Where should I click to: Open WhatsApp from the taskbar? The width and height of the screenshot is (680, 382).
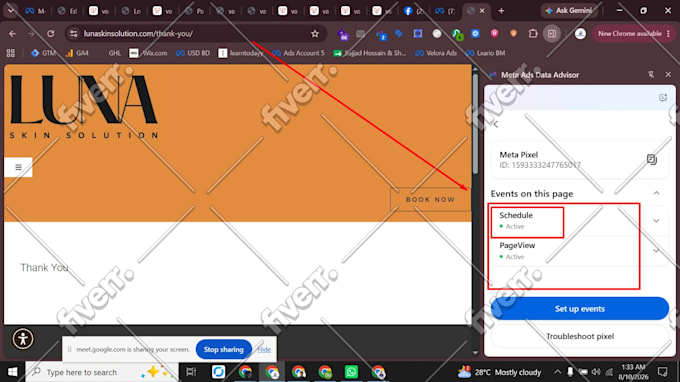point(351,372)
